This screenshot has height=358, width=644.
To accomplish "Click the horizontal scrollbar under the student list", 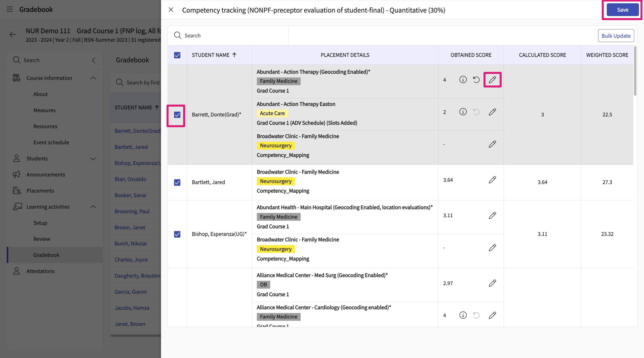I will [x=136, y=336].
